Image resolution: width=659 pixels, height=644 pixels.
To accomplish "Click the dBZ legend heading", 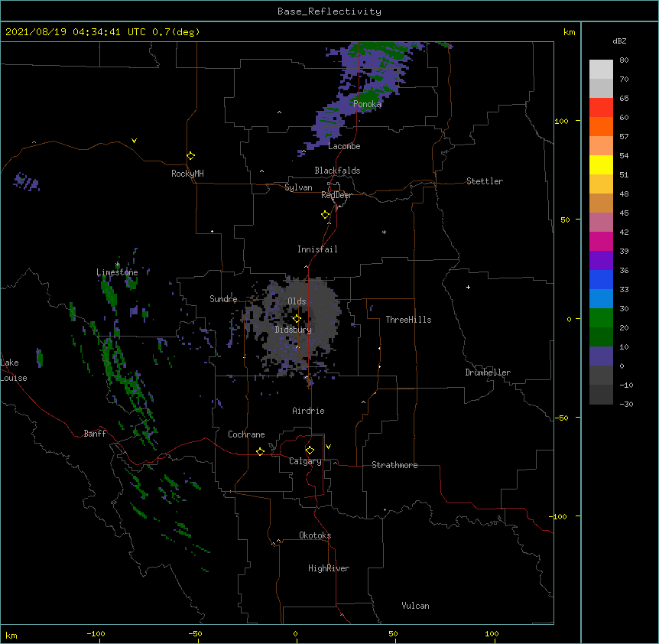I will coord(619,41).
